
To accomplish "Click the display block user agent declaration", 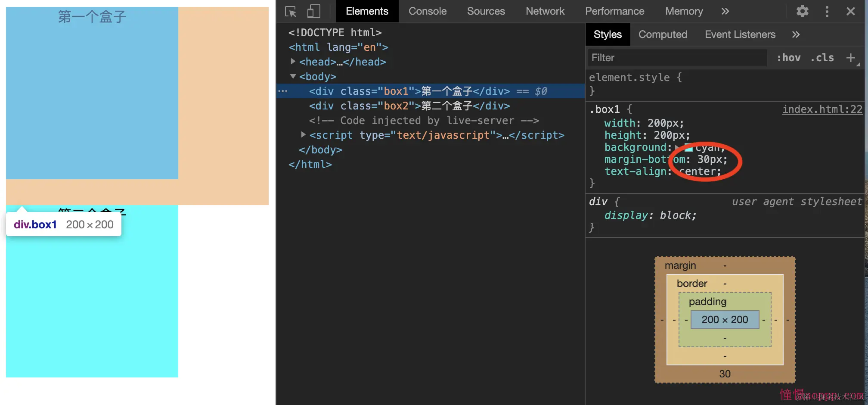I will pyautogui.click(x=650, y=215).
